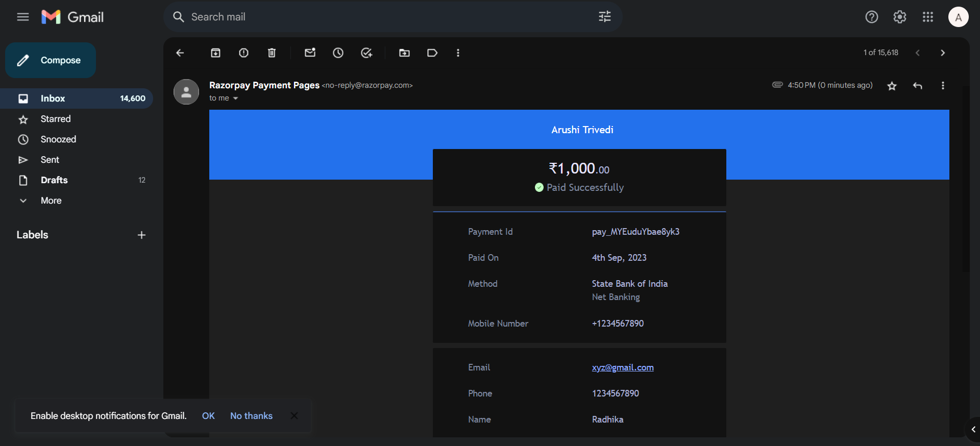Click the Arushi Trivedi header title
The height and width of the screenshot is (446, 980).
click(582, 130)
